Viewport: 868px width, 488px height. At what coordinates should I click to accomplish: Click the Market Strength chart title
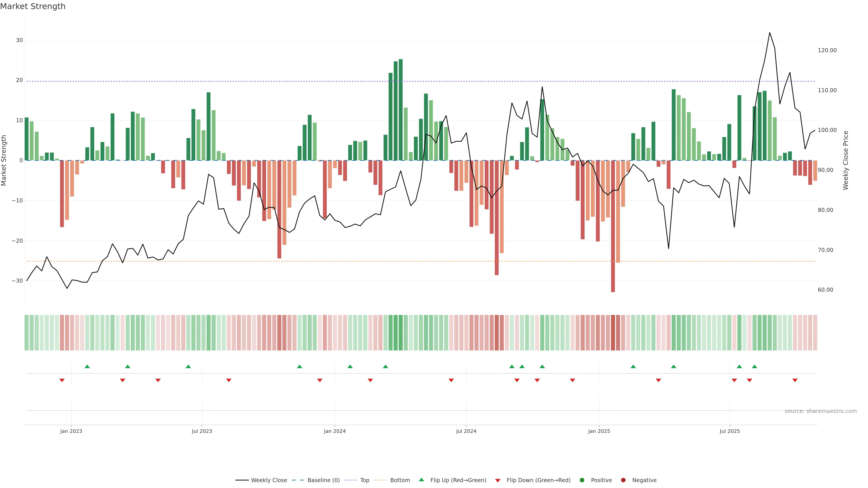pyautogui.click(x=33, y=6)
